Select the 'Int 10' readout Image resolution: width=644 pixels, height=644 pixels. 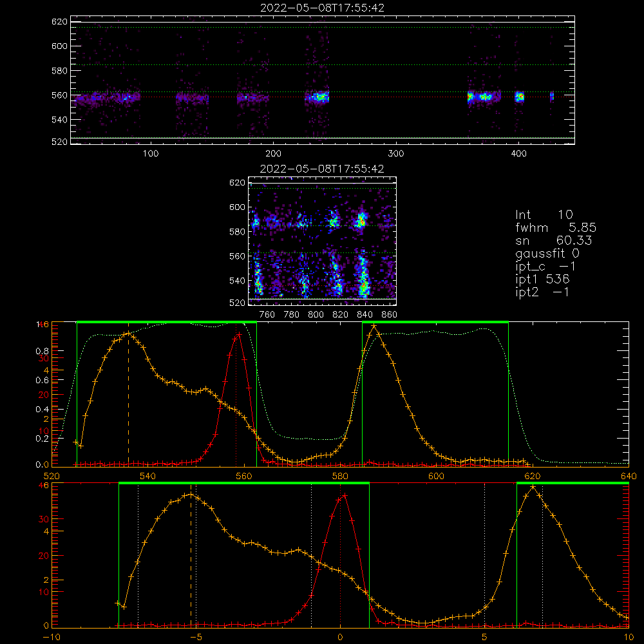point(544,215)
